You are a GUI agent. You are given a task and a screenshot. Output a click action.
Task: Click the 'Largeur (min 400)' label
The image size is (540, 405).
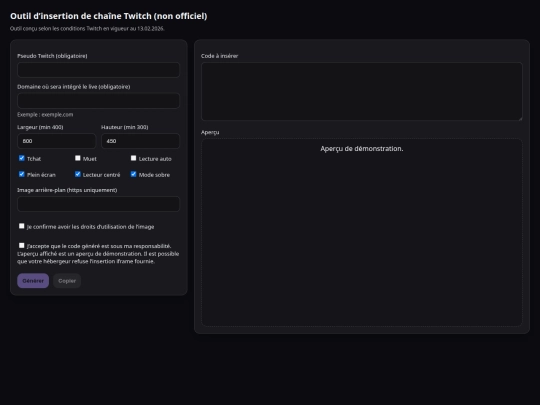[40, 127]
